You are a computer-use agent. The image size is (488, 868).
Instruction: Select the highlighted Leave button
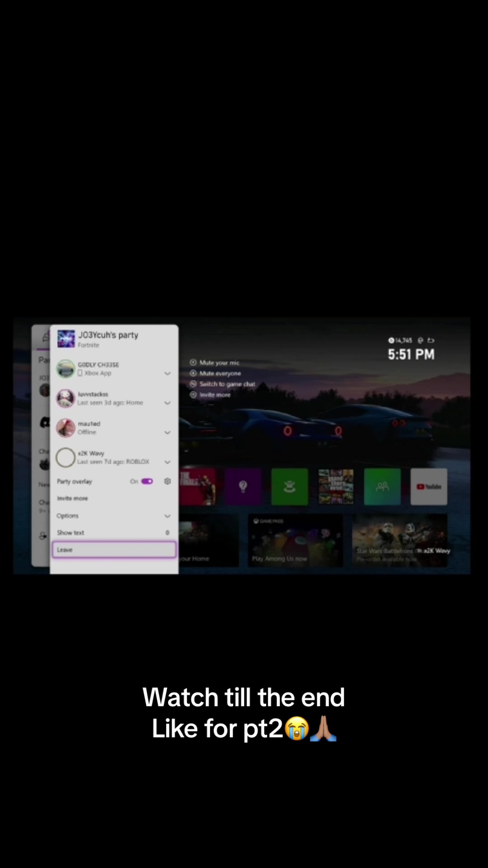coord(114,550)
